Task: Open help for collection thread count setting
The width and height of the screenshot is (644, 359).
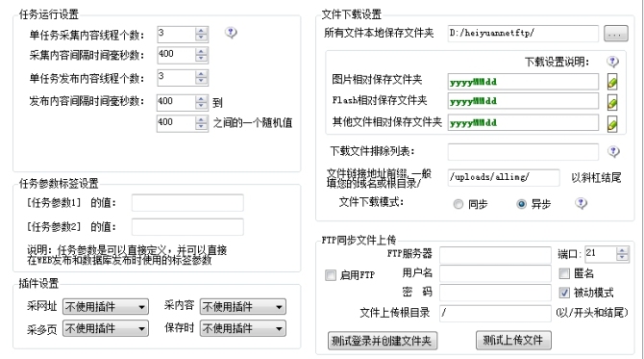Action: (x=231, y=33)
